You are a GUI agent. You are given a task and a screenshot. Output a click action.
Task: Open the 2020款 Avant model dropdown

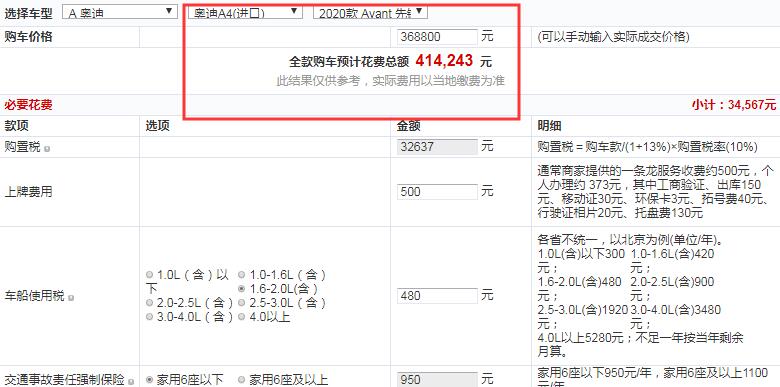click(370, 12)
